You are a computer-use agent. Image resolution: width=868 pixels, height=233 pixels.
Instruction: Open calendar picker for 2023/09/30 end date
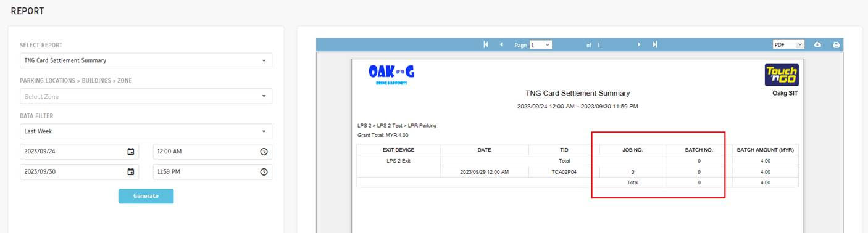pos(130,172)
